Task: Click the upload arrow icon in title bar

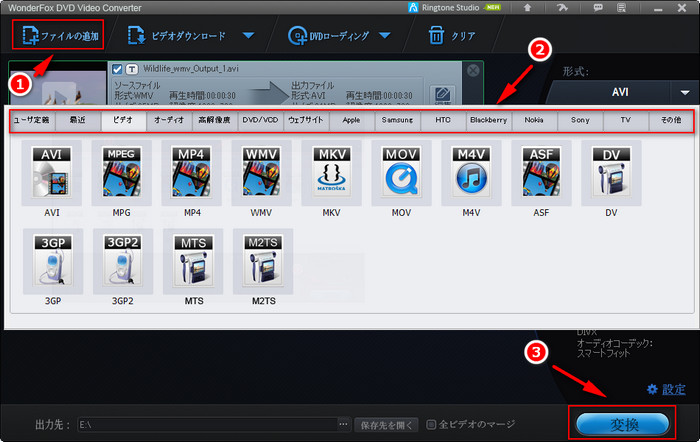Action: point(527,8)
